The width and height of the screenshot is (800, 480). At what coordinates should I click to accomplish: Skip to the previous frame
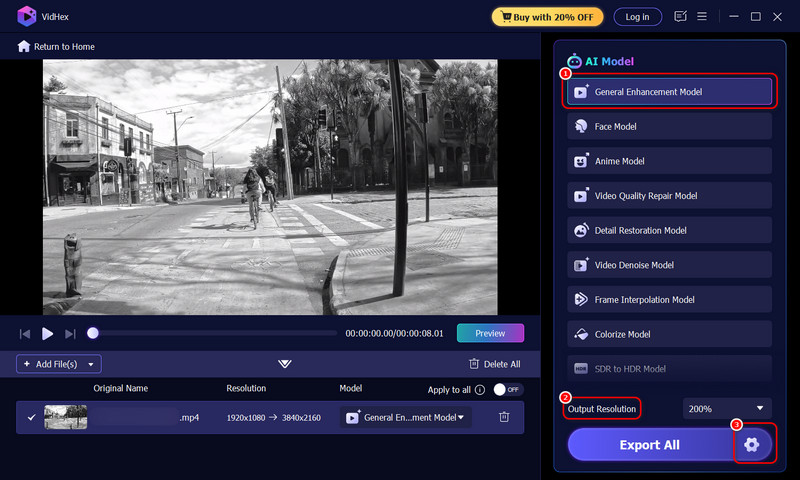25,333
